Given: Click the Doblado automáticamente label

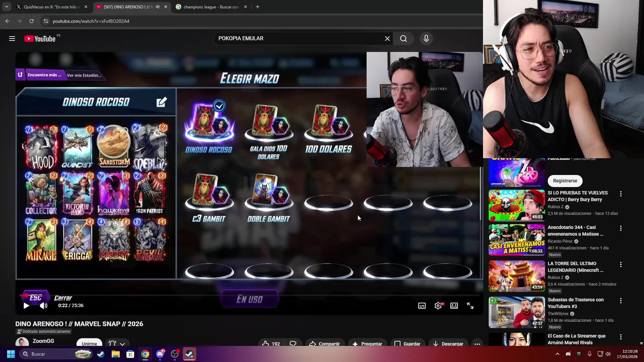Looking at the screenshot, I should point(43,332).
